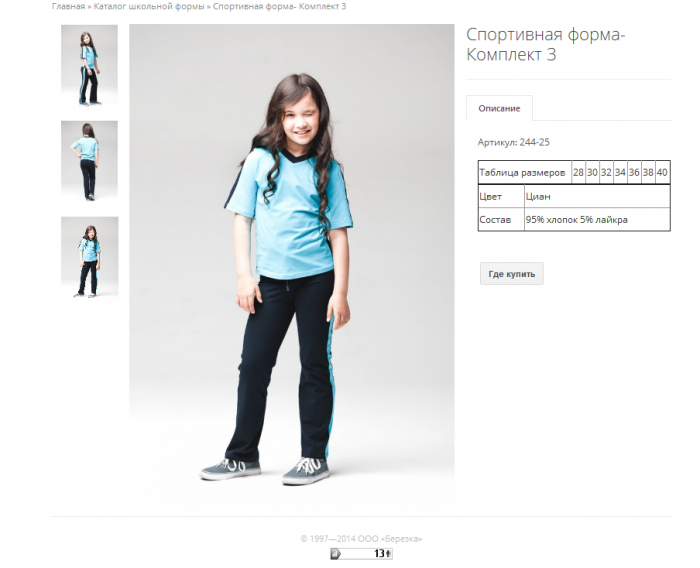
Task: Choose size 34 in the size table
Action: (620, 172)
